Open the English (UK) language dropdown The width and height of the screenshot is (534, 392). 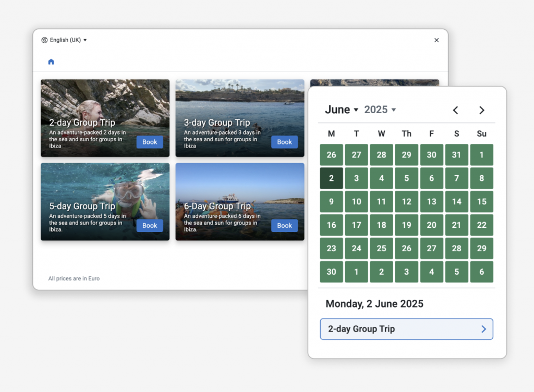[x=68, y=40]
